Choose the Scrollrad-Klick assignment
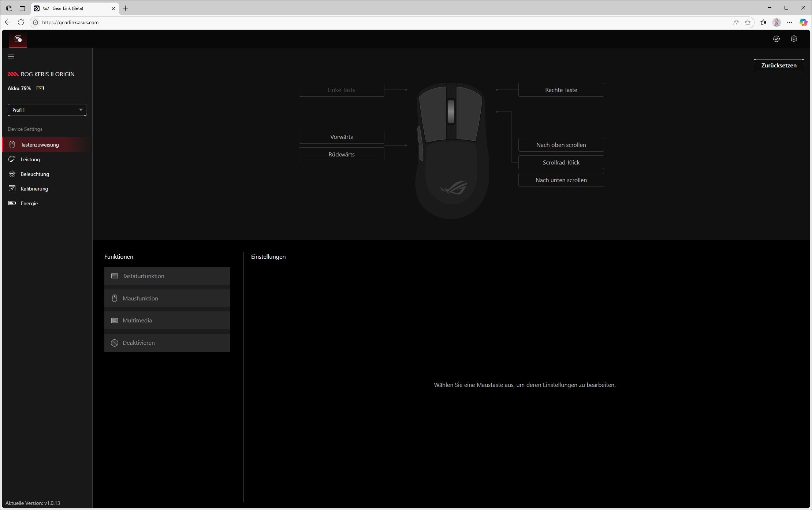The width and height of the screenshot is (812, 510). click(x=561, y=162)
